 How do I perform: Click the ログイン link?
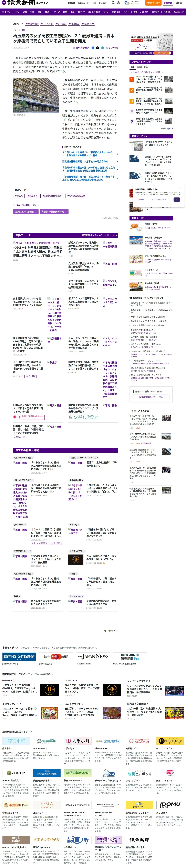tap(179, 3)
